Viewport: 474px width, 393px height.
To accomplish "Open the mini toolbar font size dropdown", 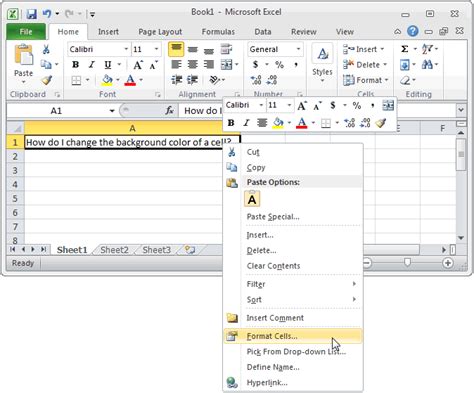I will click(x=289, y=105).
